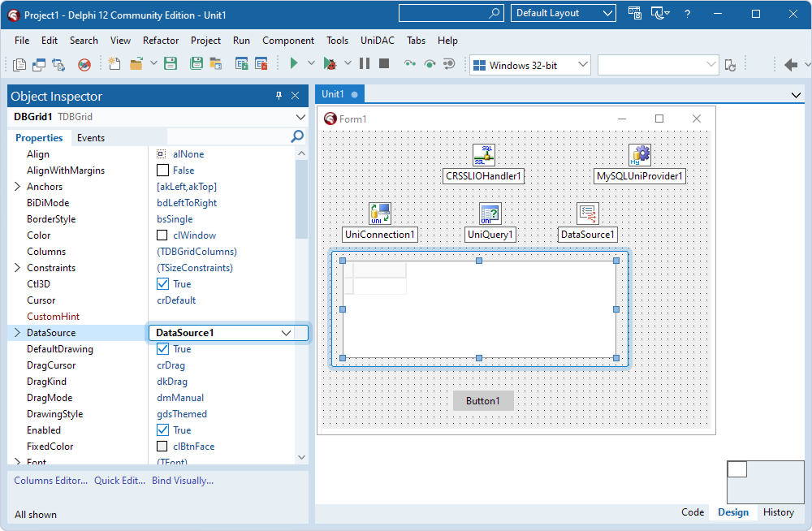812x531 pixels.
Task: Click the Trace Into debug icon
Action: (x=410, y=63)
